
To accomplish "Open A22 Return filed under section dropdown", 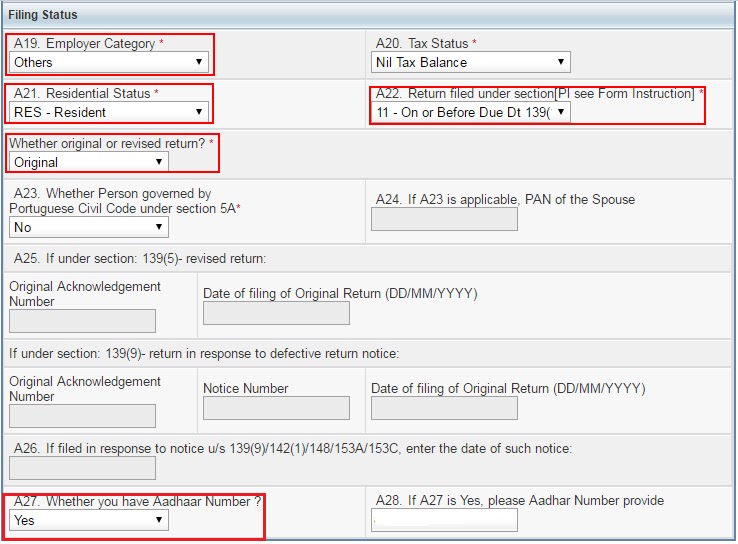I will [x=471, y=112].
